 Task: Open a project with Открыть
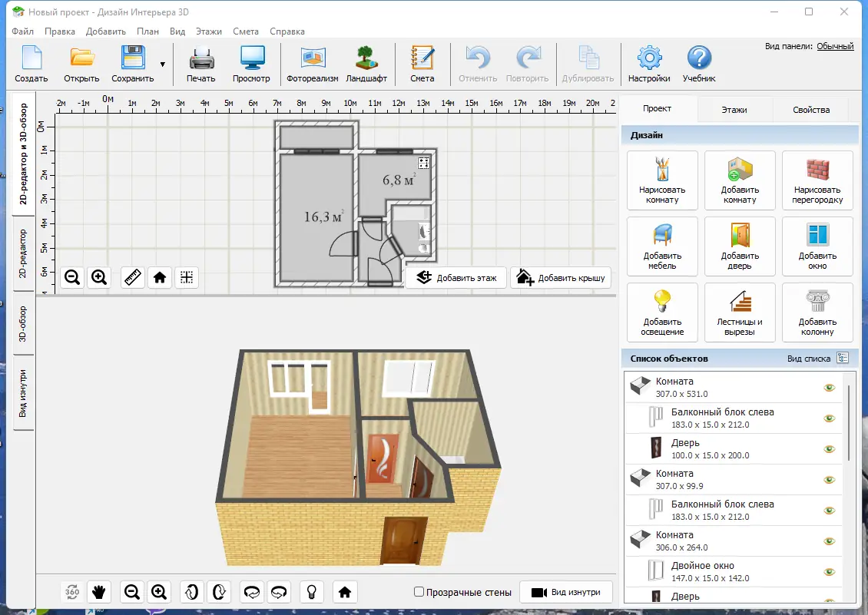pos(81,64)
